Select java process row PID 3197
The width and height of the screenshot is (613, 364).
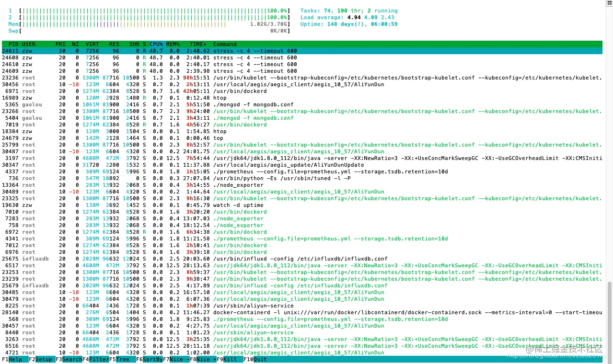tap(302, 158)
